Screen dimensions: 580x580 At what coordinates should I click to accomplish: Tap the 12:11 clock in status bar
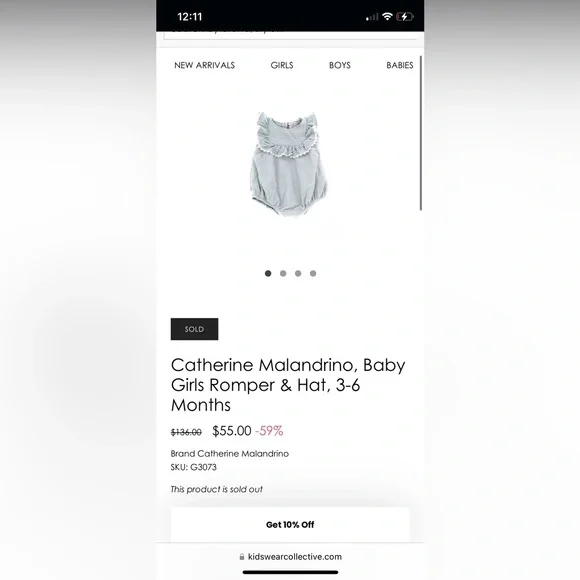tap(190, 17)
